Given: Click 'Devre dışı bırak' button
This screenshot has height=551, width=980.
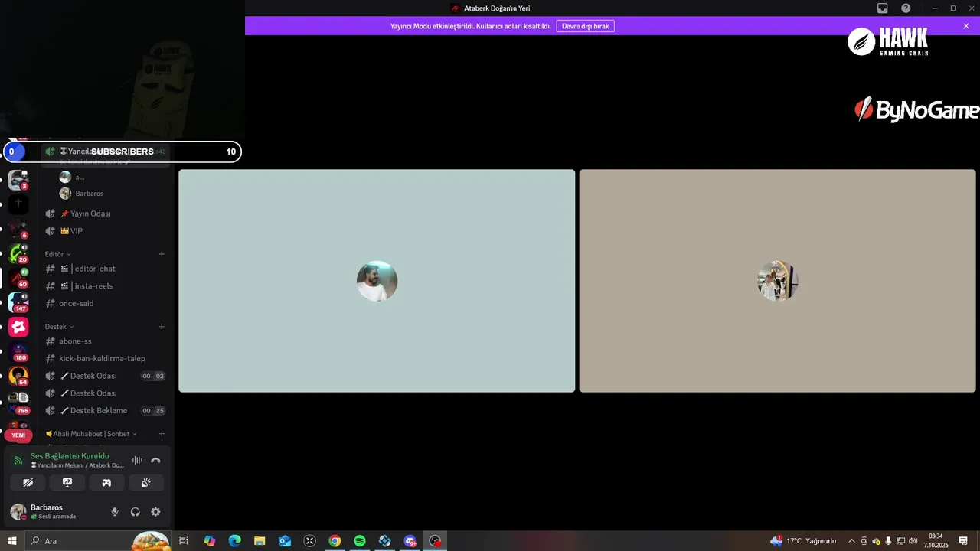Looking at the screenshot, I should (585, 26).
